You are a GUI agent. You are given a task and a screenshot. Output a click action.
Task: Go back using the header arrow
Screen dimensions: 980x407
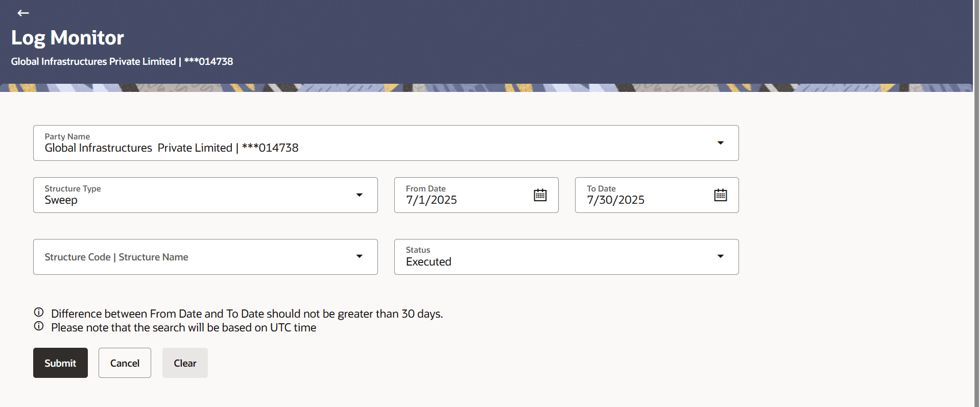23,13
